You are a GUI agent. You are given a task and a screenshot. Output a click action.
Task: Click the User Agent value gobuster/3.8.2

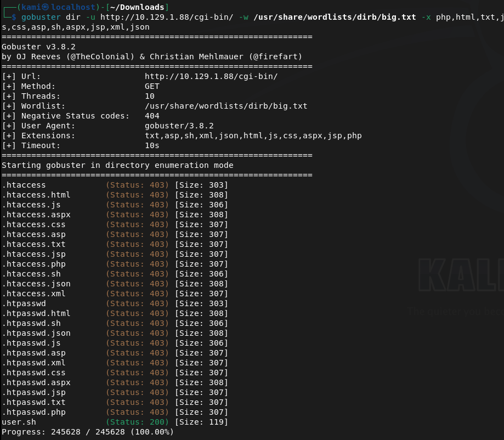(x=179, y=126)
